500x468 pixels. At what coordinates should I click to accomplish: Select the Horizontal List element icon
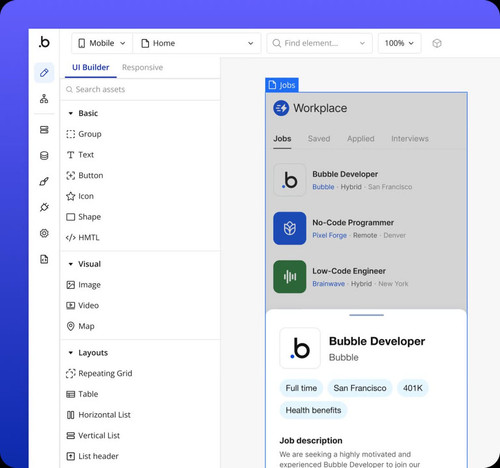70,415
